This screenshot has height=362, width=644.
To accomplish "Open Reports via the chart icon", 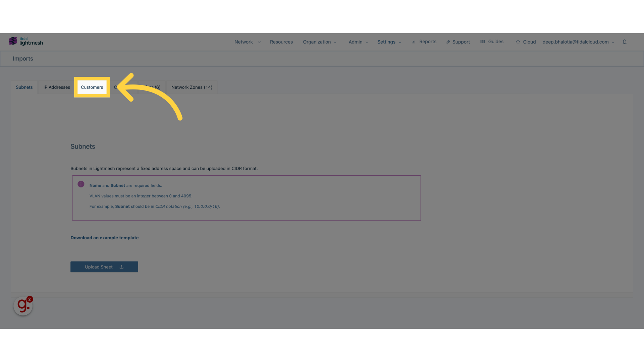I will tap(414, 41).
